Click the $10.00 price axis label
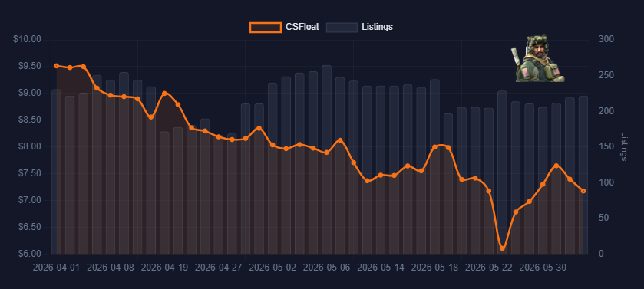The width and height of the screenshot is (644, 289). [x=27, y=39]
